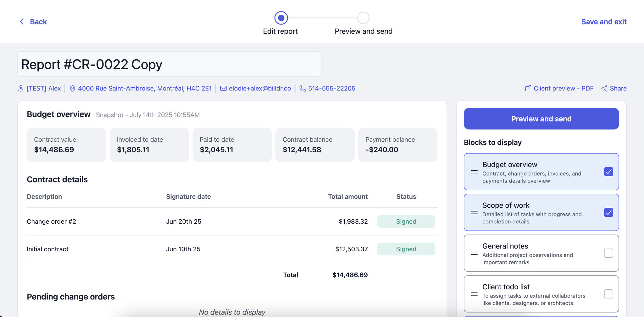Select the Client todo list block card title

coord(506,287)
